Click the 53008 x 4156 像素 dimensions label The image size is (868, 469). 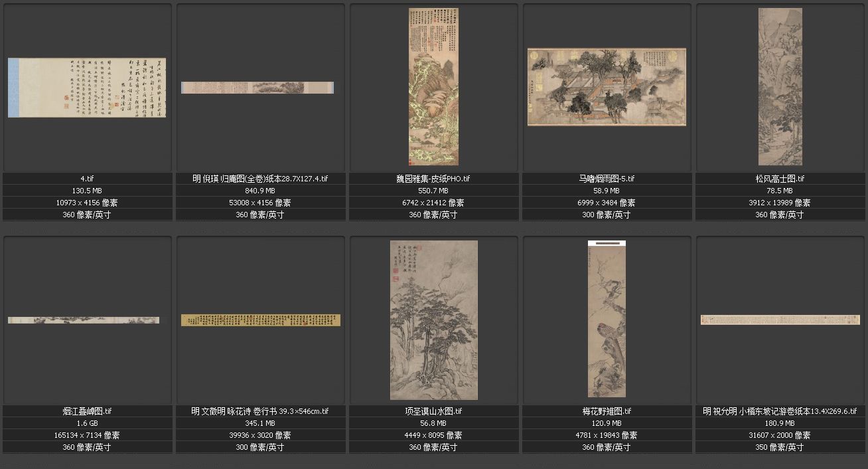click(260, 203)
